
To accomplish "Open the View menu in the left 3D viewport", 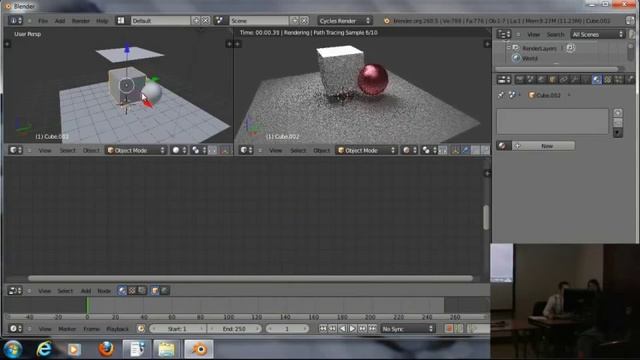I will click(x=45, y=151).
